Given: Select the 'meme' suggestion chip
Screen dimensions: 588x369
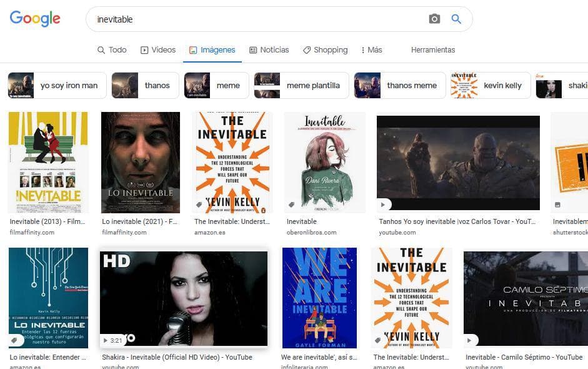Looking at the screenshot, I should tap(216, 86).
